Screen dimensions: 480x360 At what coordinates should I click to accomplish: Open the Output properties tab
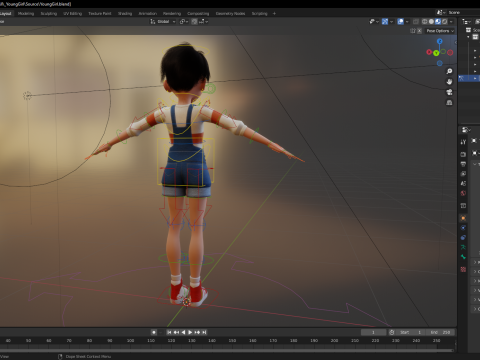tap(463, 164)
